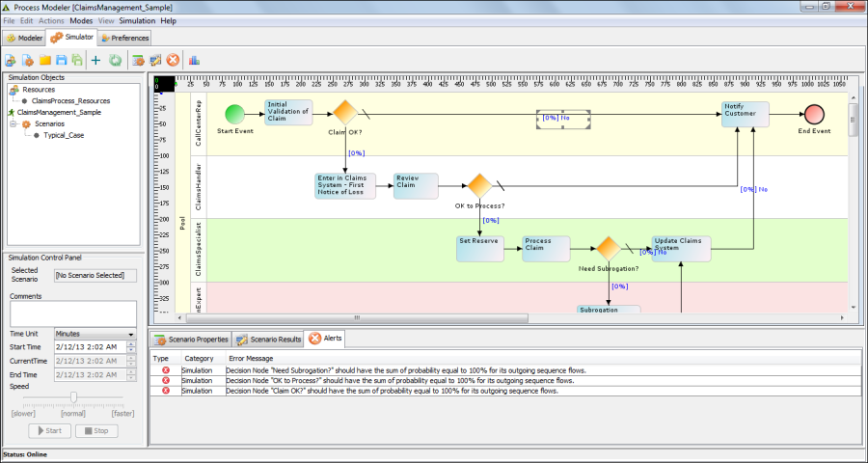The width and height of the screenshot is (868, 463).
Task: Click the pencil edit scenario toolbar icon
Action: pos(155,60)
